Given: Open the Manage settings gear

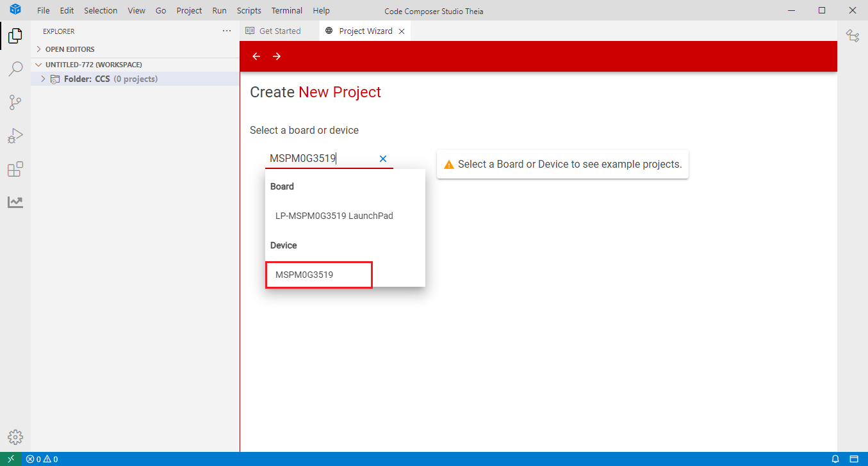Looking at the screenshot, I should point(15,437).
